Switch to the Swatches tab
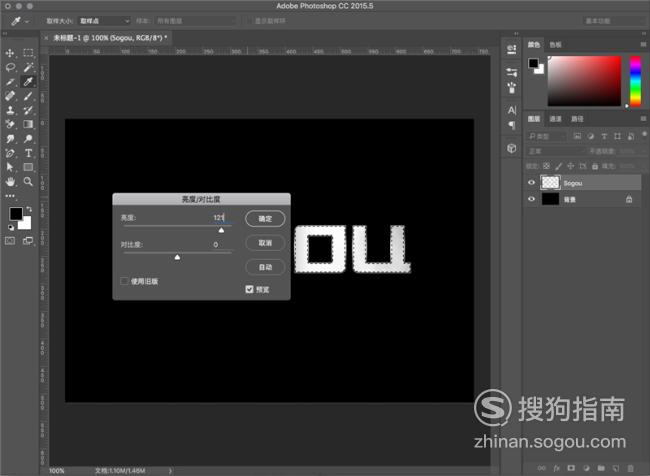Screen dimensions: 650x476 coord(555,44)
